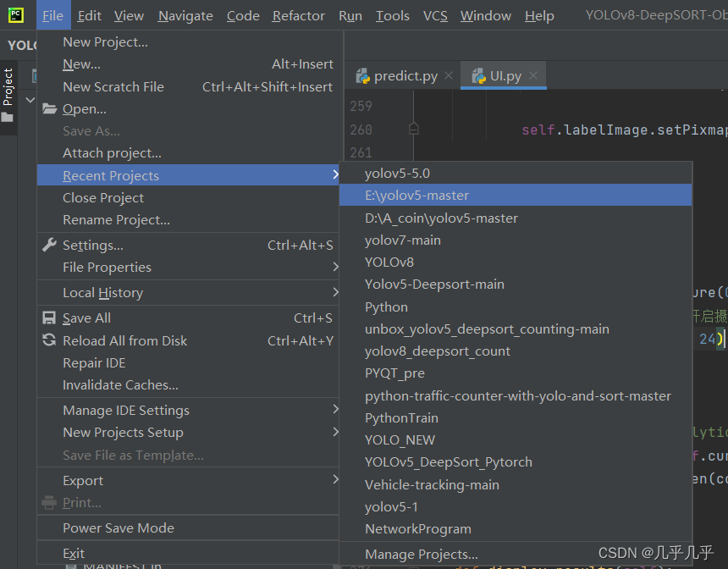Open the Edit menu
The width and height of the screenshot is (728, 569).
point(89,16)
